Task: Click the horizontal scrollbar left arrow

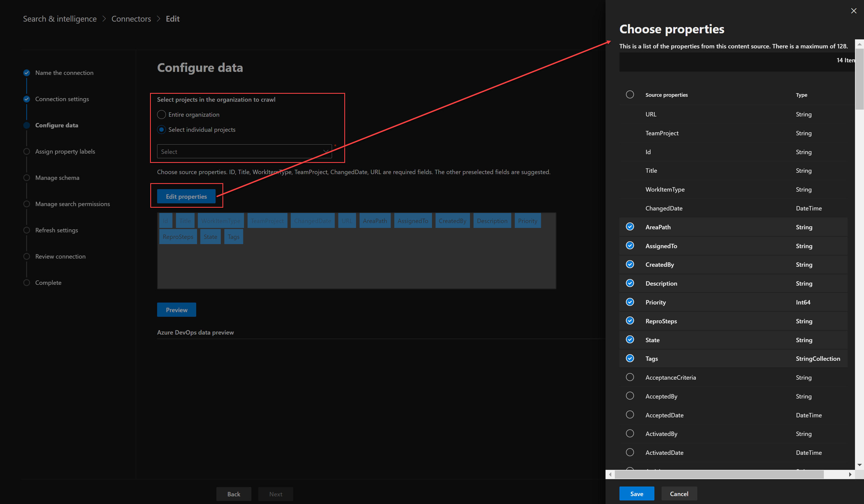Action: click(610, 474)
